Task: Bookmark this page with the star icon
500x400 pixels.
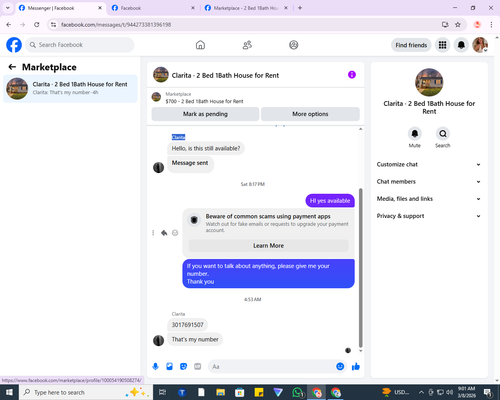Action: [458, 25]
